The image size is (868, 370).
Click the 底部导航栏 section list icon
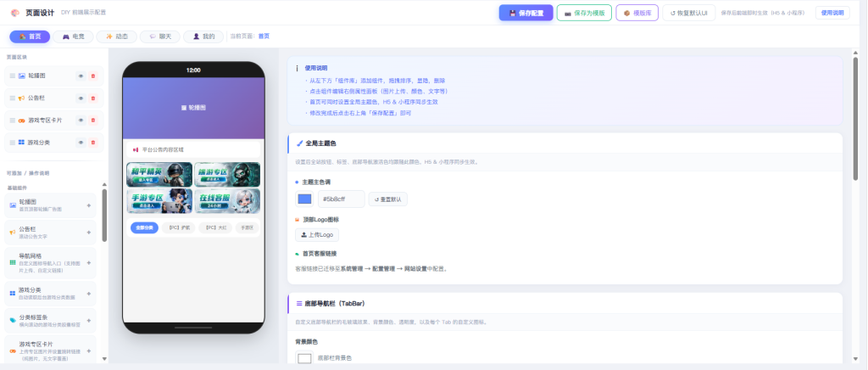[x=299, y=304]
